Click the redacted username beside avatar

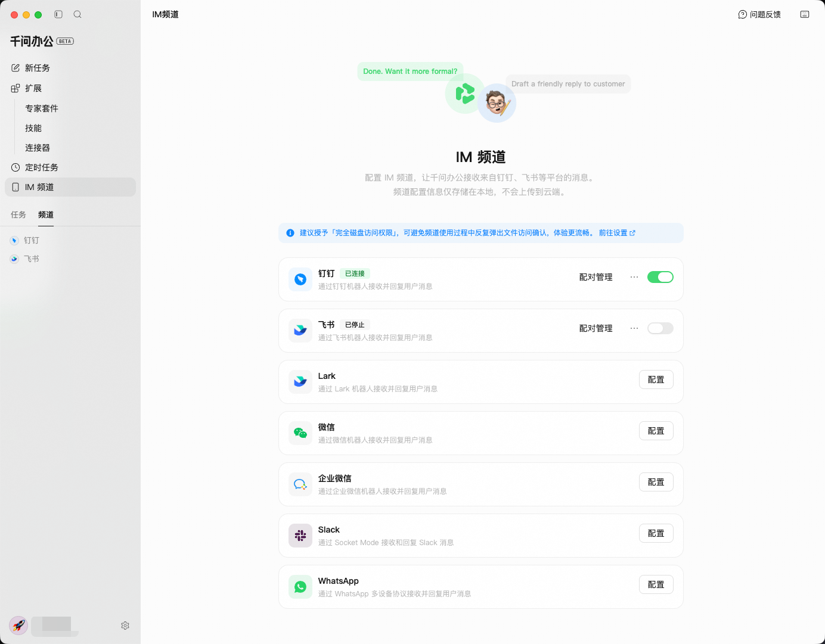coord(55,626)
